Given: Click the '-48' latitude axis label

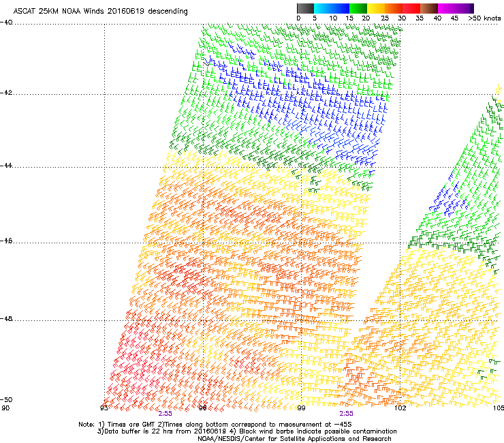Looking at the screenshot, I should (6, 318).
